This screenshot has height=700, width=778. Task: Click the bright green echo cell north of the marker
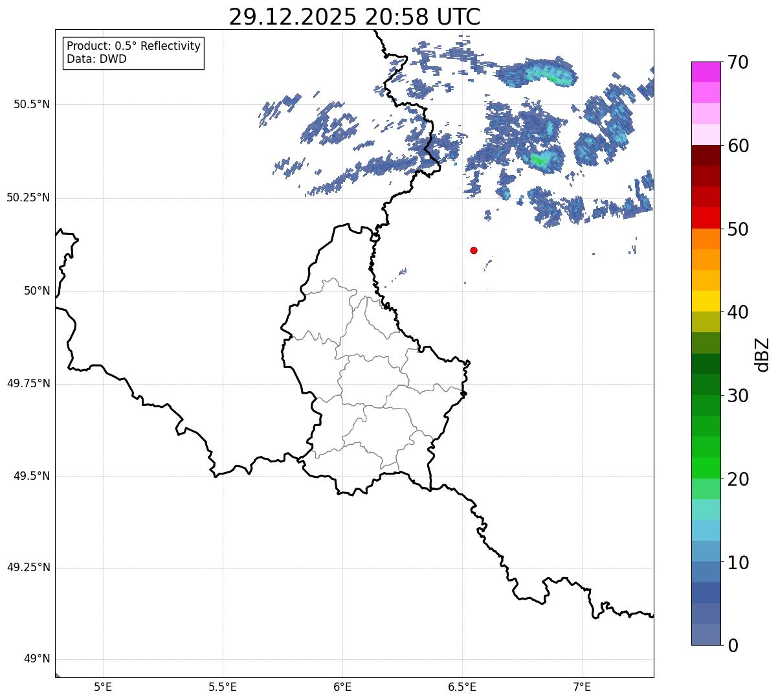(x=539, y=159)
